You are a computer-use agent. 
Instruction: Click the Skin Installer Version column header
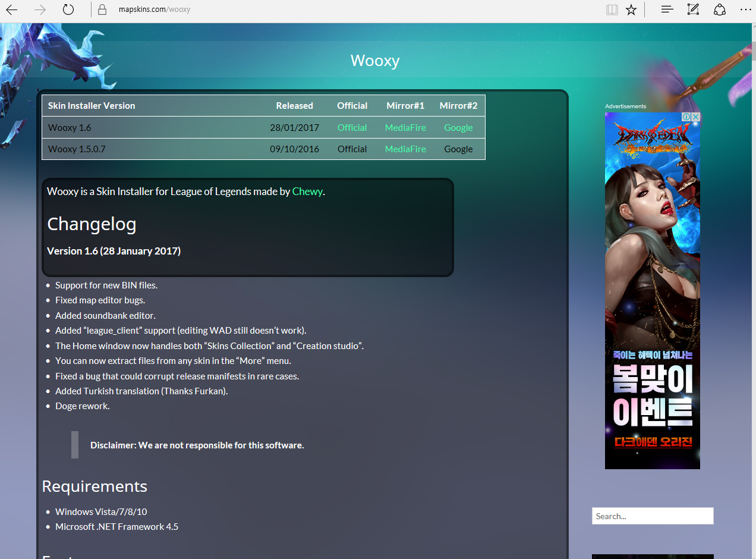tap(92, 105)
